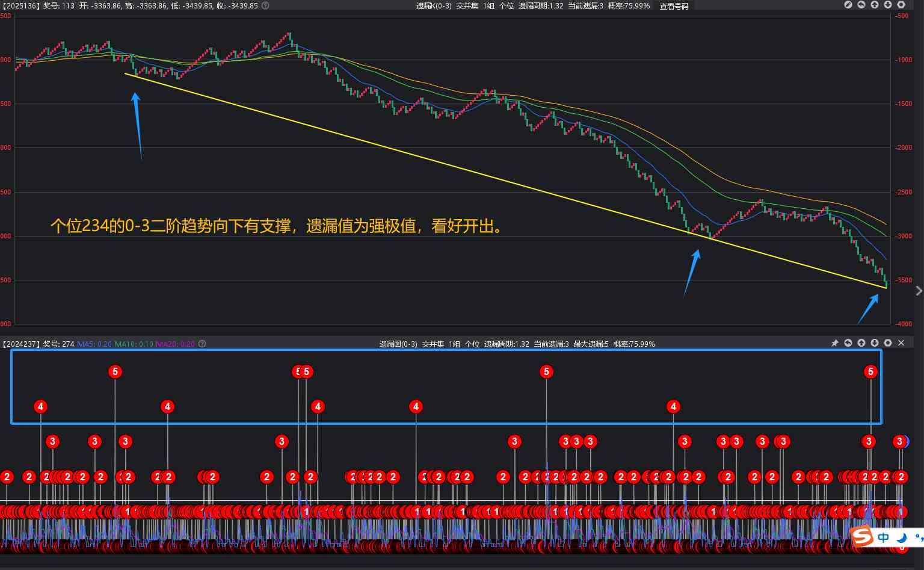This screenshot has height=570, width=924.
Task: Click the moon icon on the Sogou IME bar
Action: tap(901, 537)
